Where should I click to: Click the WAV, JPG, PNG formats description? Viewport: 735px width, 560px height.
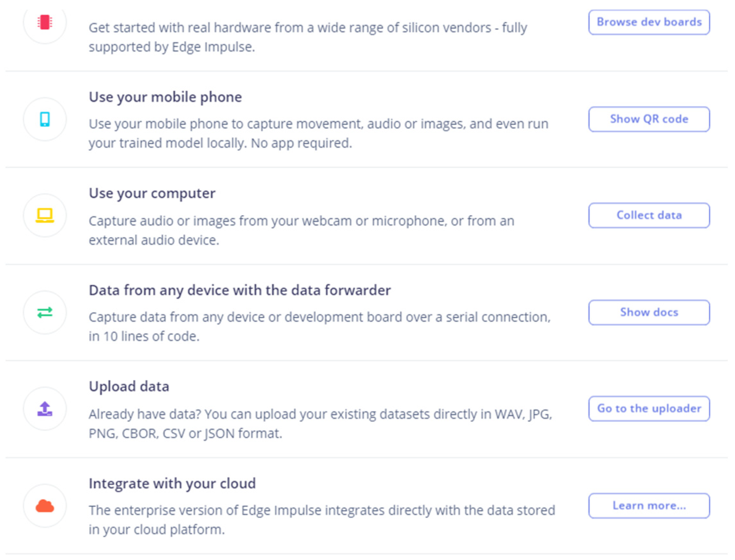coord(320,423)
